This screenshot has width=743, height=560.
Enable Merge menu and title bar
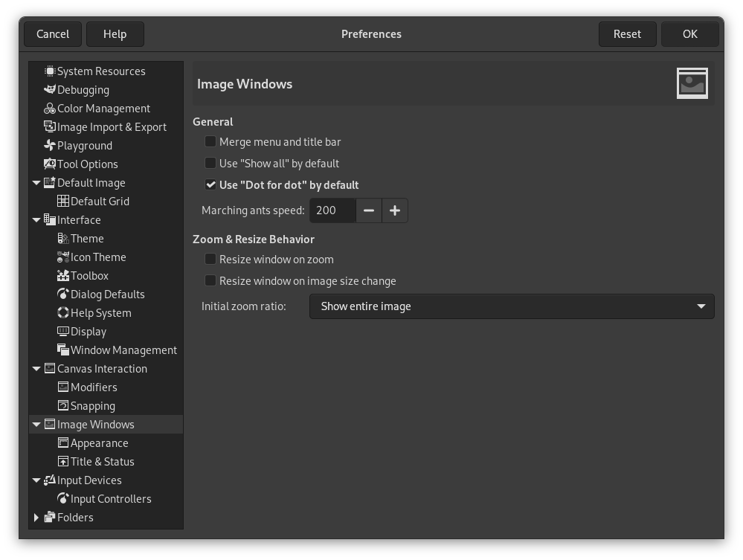click(x=210, y=141)
